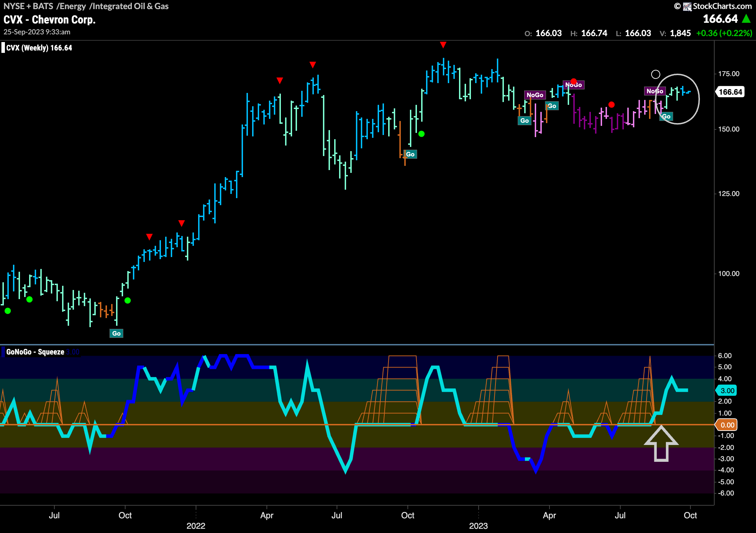756x533 pixels.
Task: Click the GoNoGo - Squeeze legend label
Action: click(x=35, y=352)
